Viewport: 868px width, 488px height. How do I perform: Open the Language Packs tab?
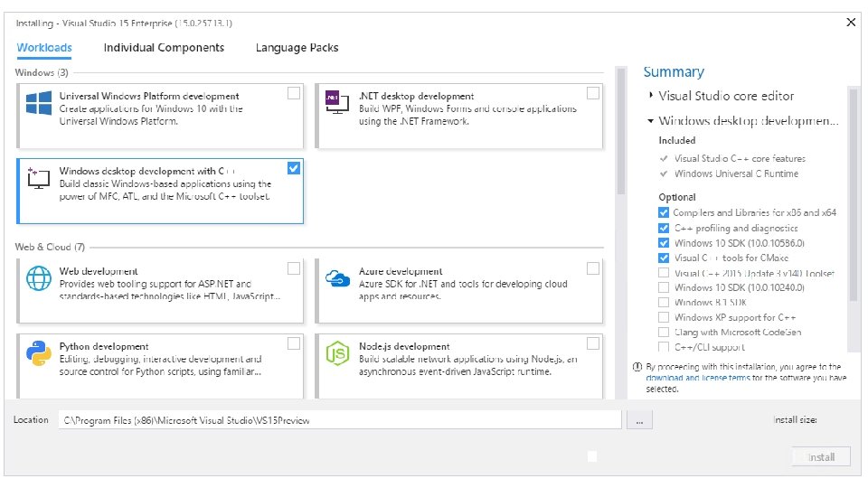coord(297,48)
